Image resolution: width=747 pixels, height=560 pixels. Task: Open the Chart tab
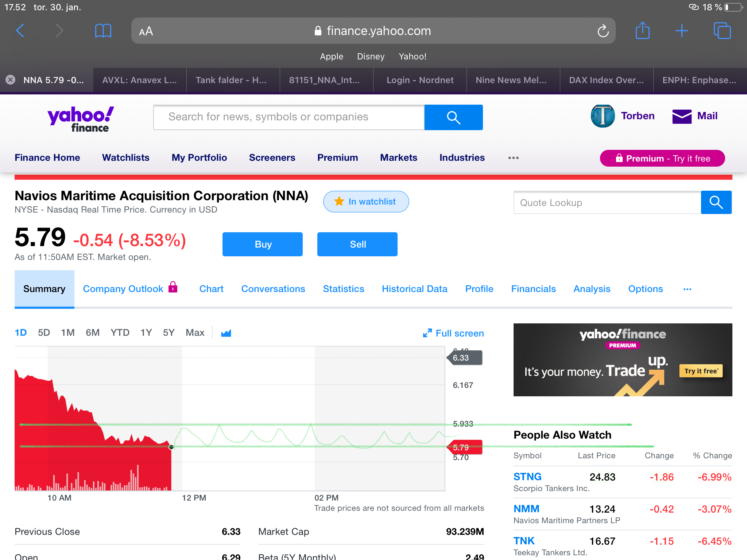click(x=211, y=289)
